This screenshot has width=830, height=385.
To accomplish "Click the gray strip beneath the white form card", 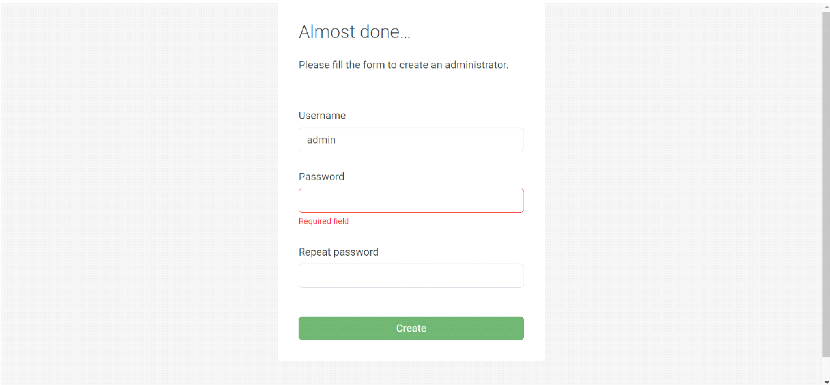I will tap(411, 372).
